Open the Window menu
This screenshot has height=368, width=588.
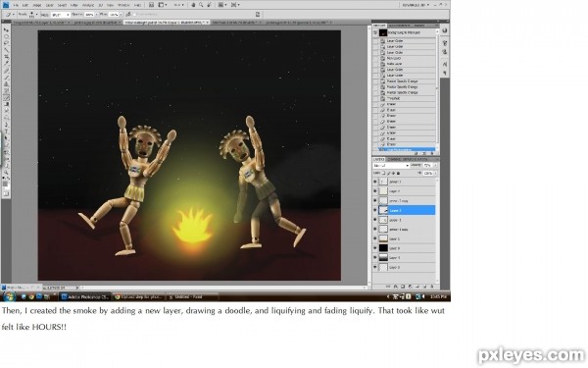(x=123, y=5)
